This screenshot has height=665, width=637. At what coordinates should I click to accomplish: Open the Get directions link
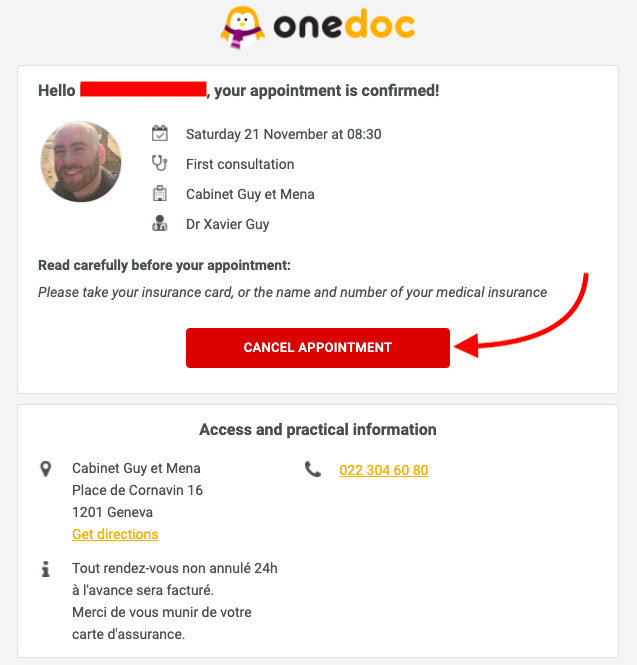pos(115,534)
